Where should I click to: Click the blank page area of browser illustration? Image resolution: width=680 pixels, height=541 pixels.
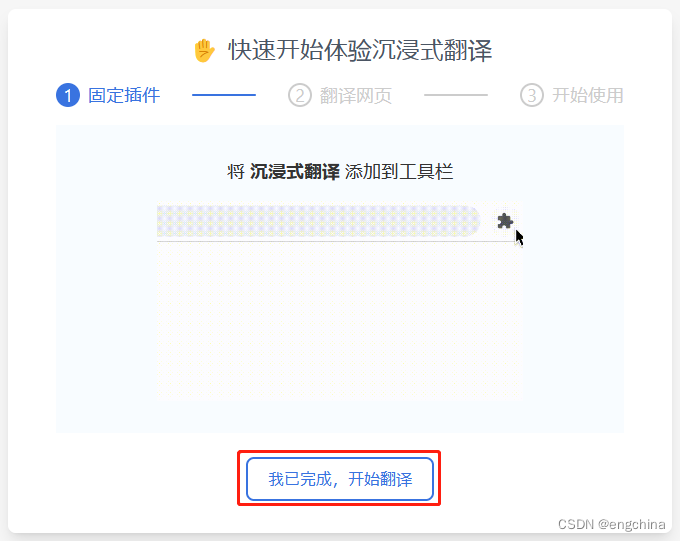coord(340,320)
